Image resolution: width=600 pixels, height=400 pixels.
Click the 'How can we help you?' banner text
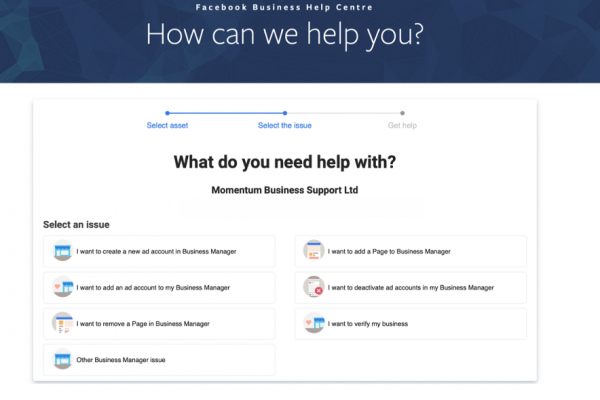[285, 35]
